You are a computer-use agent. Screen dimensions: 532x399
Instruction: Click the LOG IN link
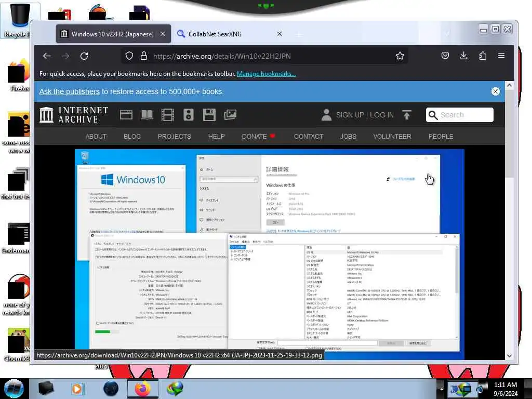[x=382, y=115]
